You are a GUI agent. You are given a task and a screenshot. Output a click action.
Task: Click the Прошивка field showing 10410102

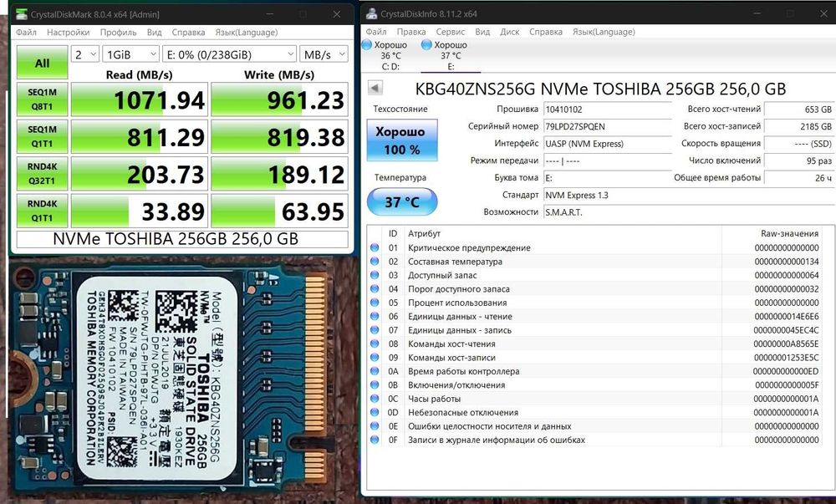click(x=607, y=109)
